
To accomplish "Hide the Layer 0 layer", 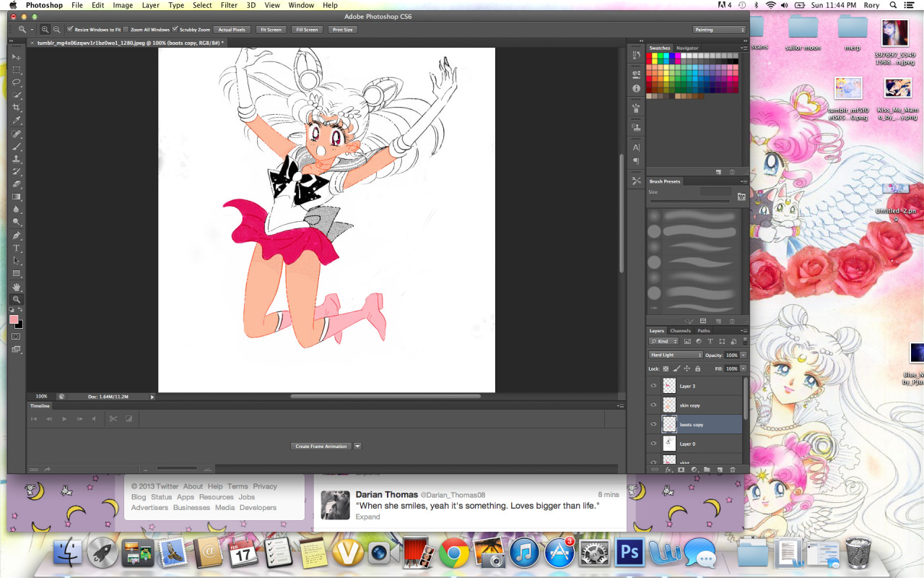I will [653, 444].
